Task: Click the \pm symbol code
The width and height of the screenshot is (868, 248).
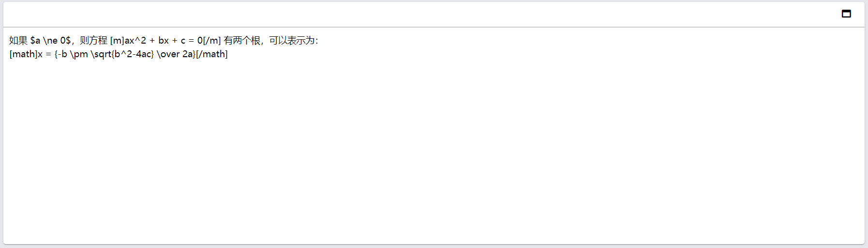Action: 79,54
